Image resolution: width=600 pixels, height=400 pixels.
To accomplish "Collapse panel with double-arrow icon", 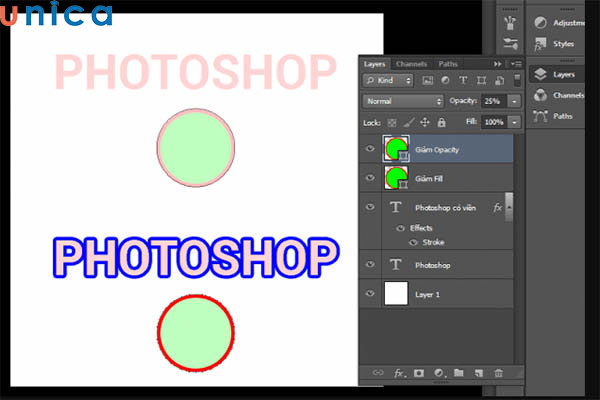I will pos(497,64).
